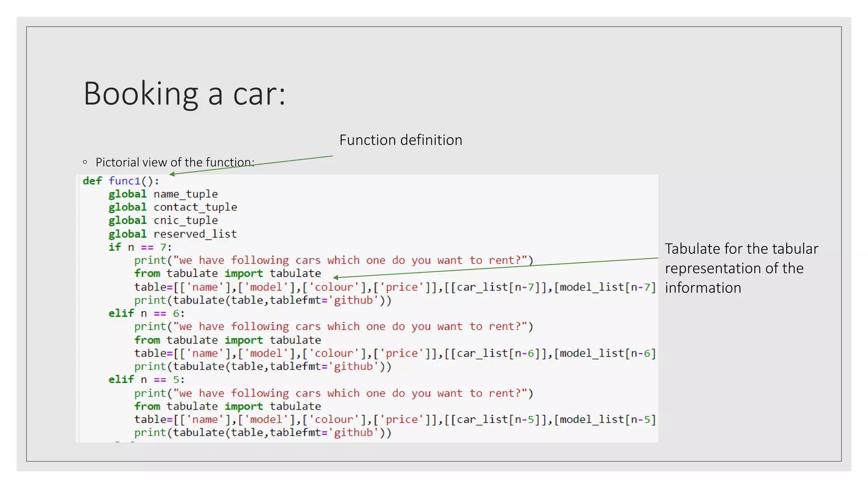The height and width of the screenshot is (488, 868).
Task: Click the 'def func1():' code line
Action: pos(121,181)
